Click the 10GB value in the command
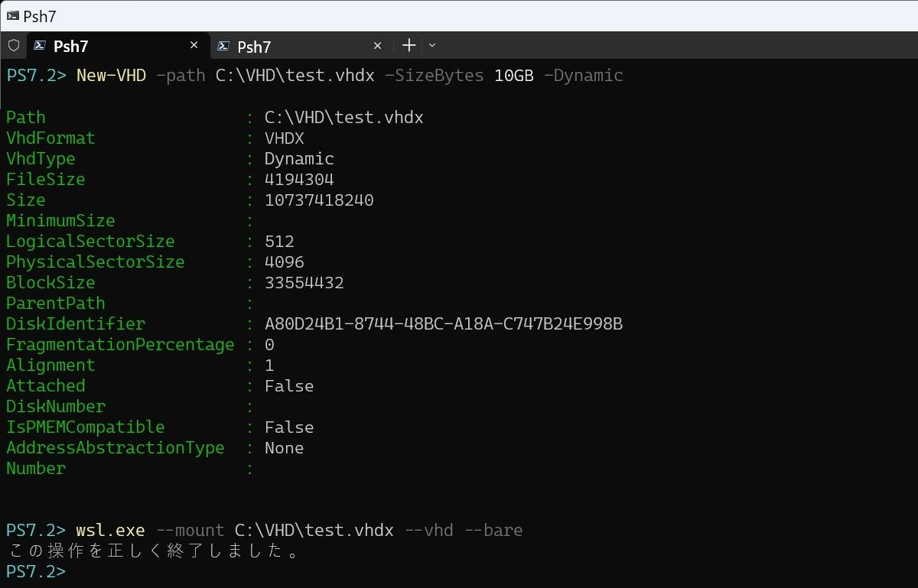 [x=513, y=75]
